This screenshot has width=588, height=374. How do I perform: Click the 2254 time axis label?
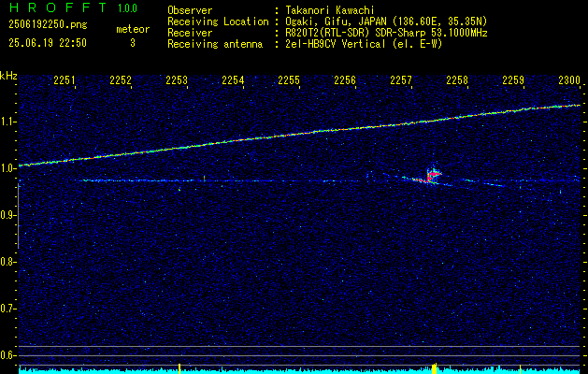coord(233,79)
